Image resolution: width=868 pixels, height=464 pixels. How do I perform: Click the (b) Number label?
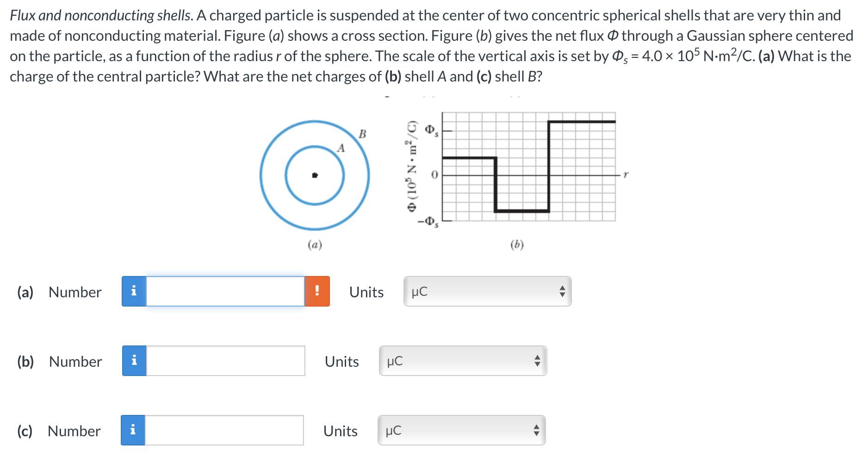(x=59, y=361)
